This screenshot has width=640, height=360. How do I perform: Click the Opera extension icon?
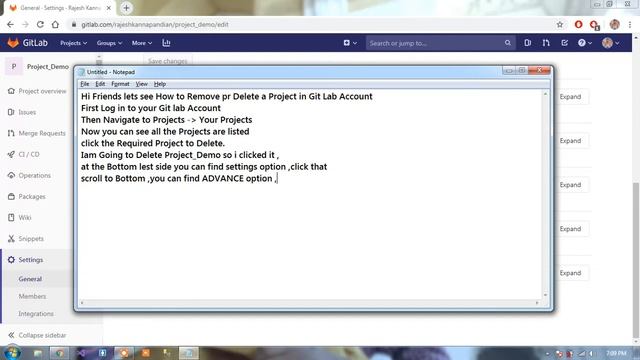[578, 24]
